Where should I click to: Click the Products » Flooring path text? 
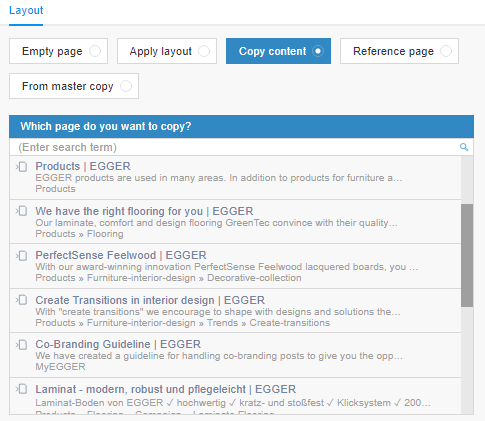[x=79, y=234]
